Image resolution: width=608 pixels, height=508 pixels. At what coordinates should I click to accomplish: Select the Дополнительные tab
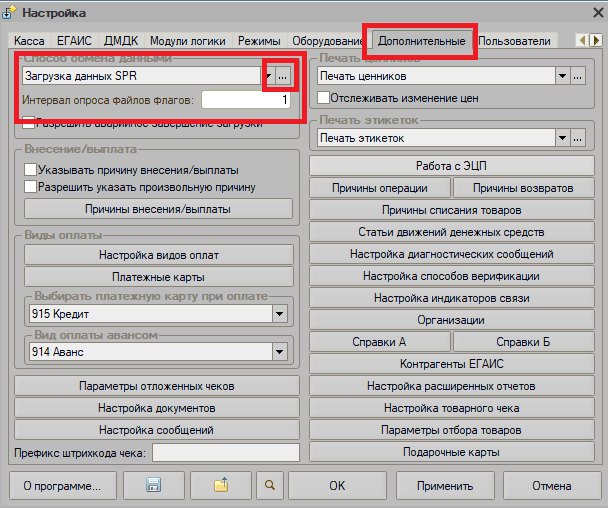pos(421,41)
